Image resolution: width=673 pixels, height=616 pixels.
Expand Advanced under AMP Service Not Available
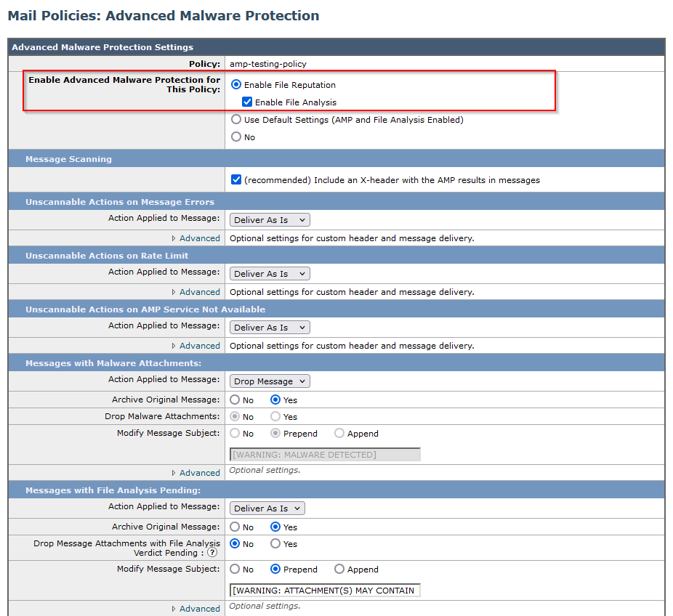199,345
